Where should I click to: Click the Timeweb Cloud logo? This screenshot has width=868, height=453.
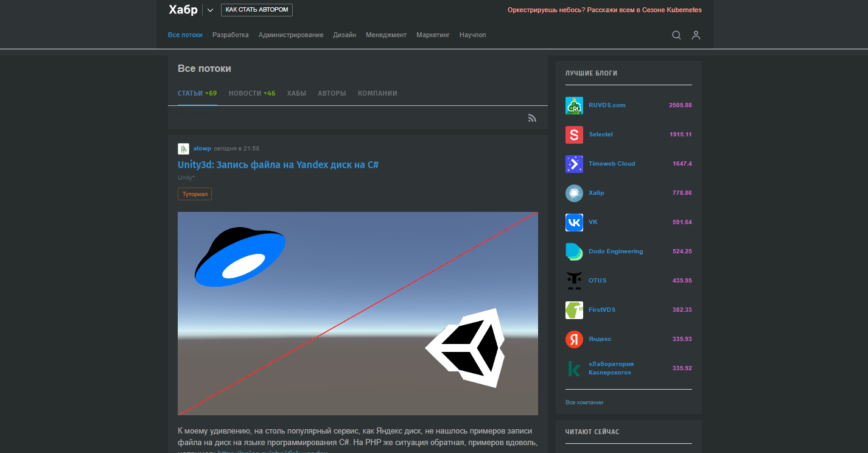[574, 164]
